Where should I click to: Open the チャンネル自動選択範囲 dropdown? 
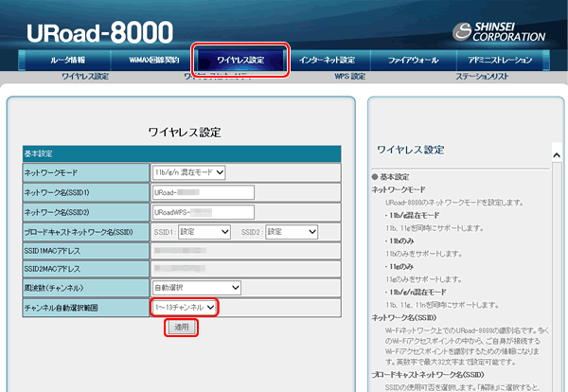tap(185, 308)
